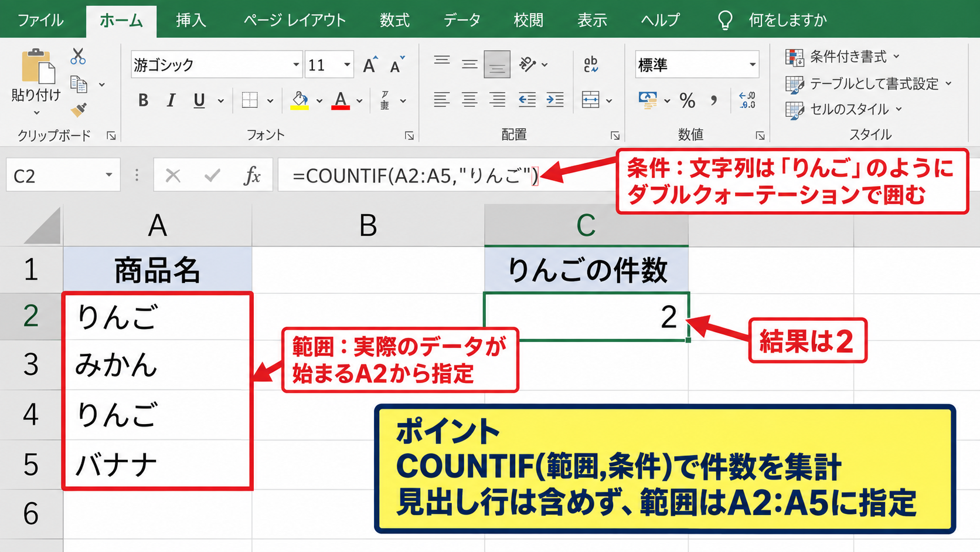Open the 標準 number format dropdown
The image size is (980, 552).
(x=752, y=65)
